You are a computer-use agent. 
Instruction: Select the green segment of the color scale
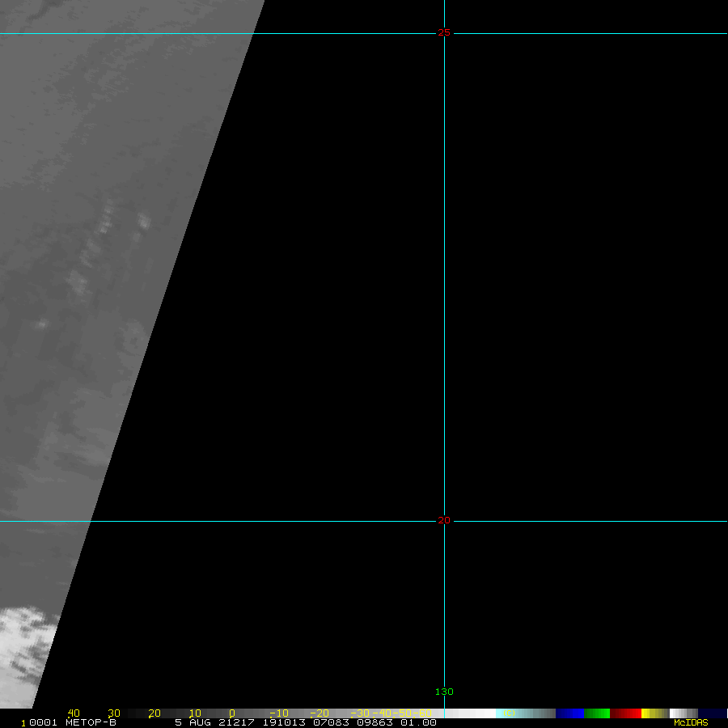597,713
